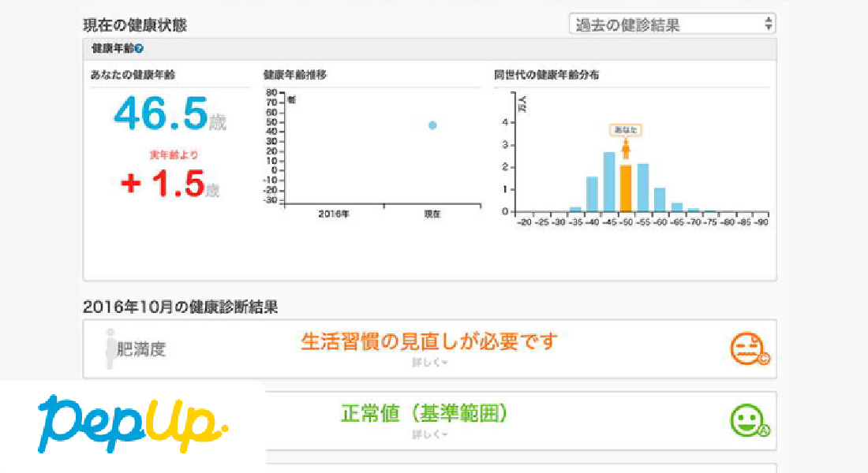Expand 詳しく under 正常値（基準範囲）
The image size is (868, 473).
[429, 434]
